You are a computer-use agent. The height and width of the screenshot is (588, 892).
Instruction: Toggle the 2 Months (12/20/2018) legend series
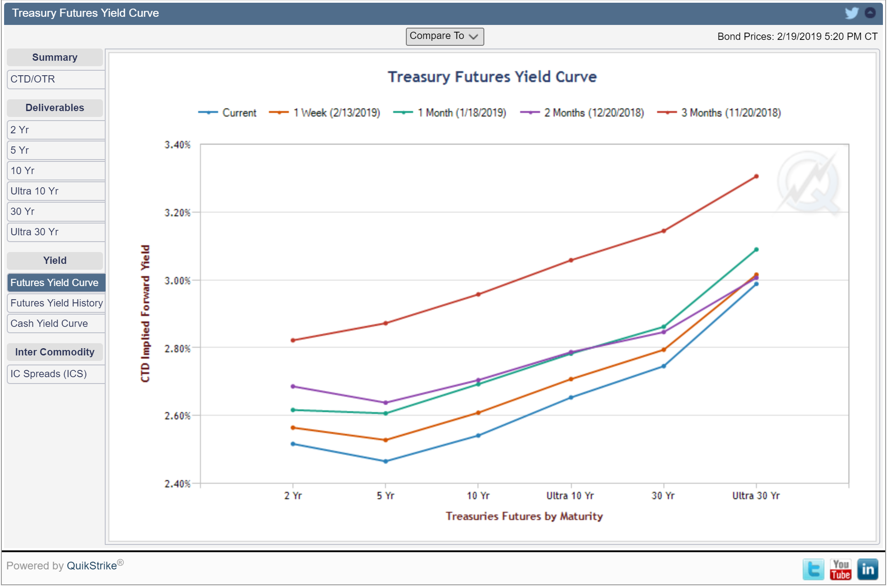coord(582,113)
